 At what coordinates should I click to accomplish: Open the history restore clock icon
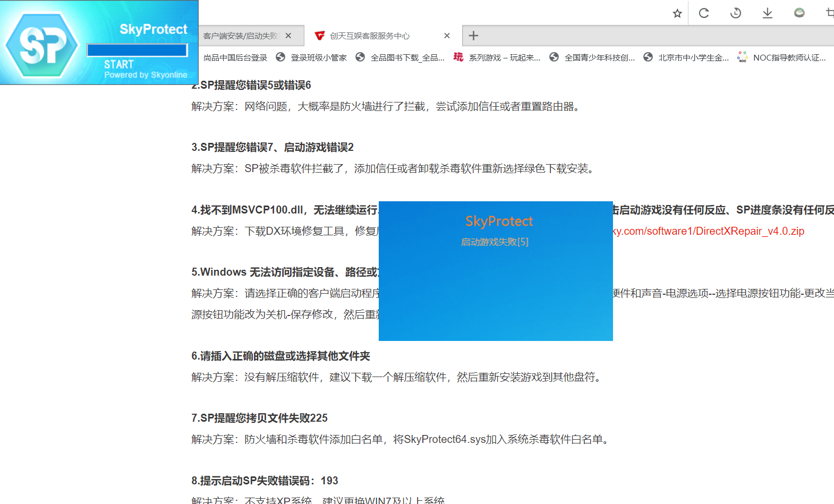click(x=736, y=13)
